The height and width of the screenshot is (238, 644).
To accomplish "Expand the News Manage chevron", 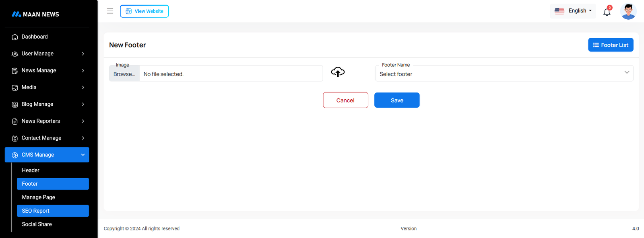I will tap(83, 70).
